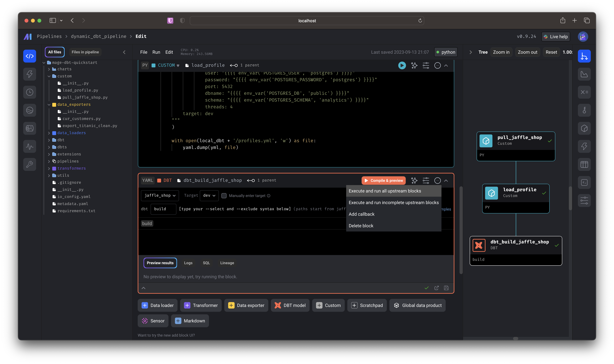Open block settings sliders on load_profile
The height and width of the screenshot is (364, 614).
coord(426,65)
